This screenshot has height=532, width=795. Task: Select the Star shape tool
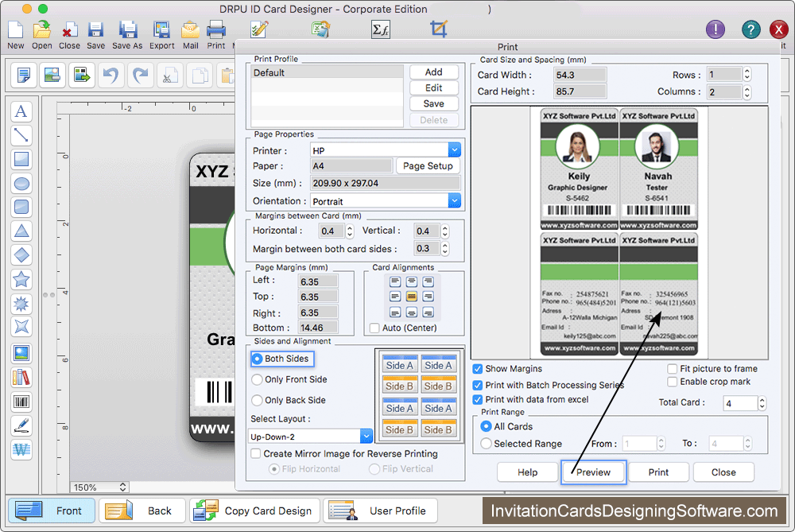21,279
